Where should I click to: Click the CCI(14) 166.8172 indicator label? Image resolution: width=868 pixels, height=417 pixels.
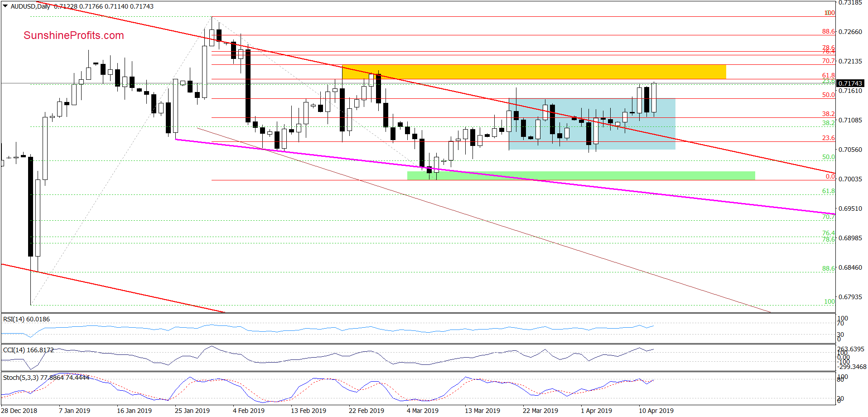point(29,350)
